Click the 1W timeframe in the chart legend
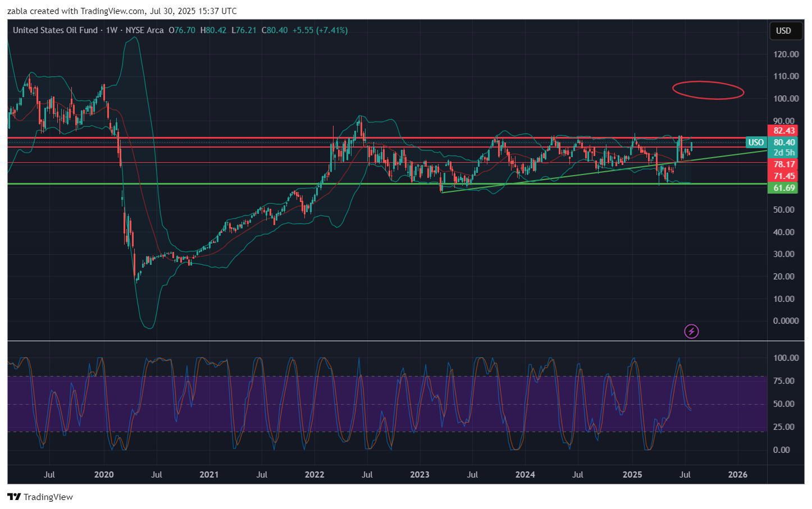 (x=112, y=30)
